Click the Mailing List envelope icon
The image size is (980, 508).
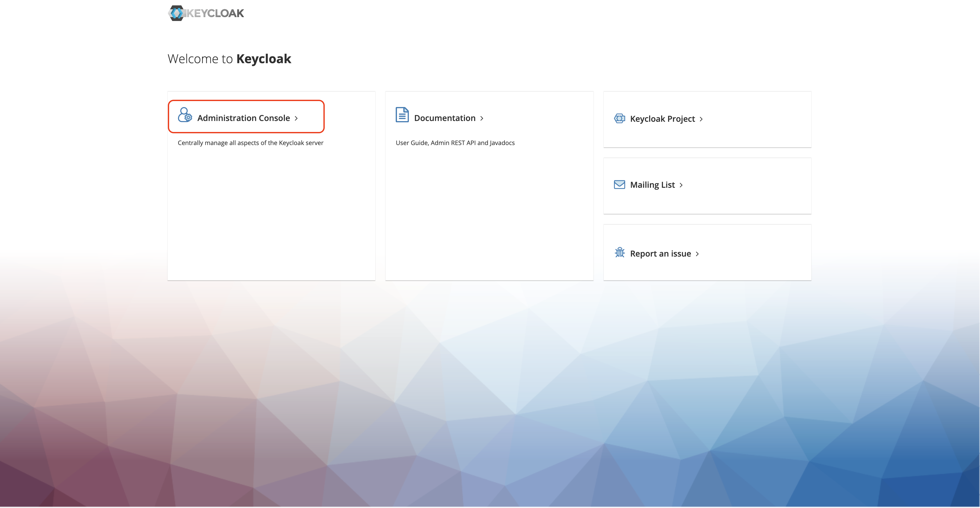click(x=619, y=185)
